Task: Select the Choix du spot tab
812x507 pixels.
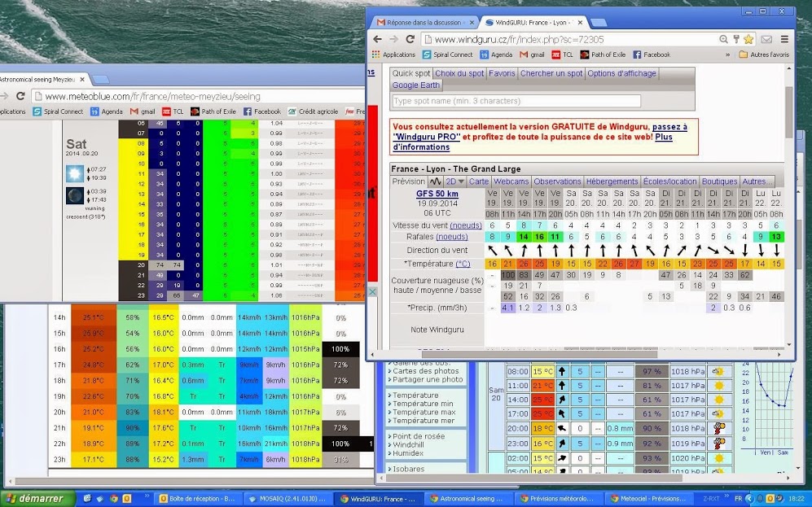Action: click(459, 73)
